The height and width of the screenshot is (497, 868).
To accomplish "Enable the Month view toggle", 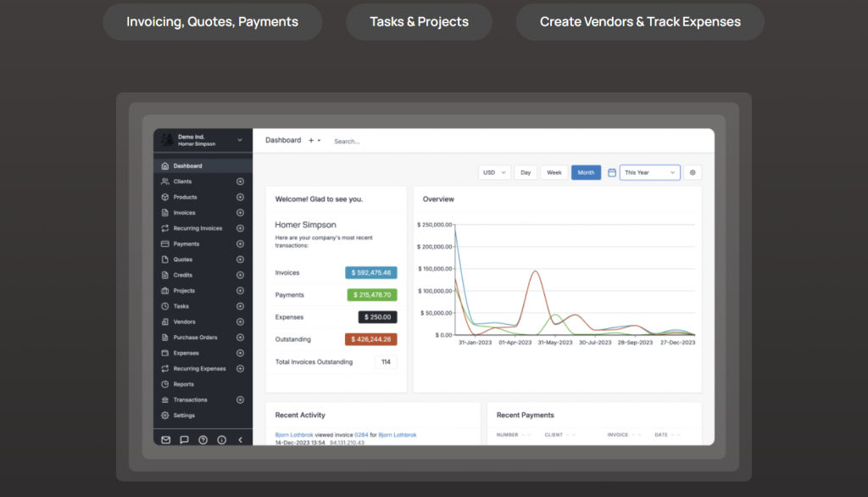I will (586, 172).
